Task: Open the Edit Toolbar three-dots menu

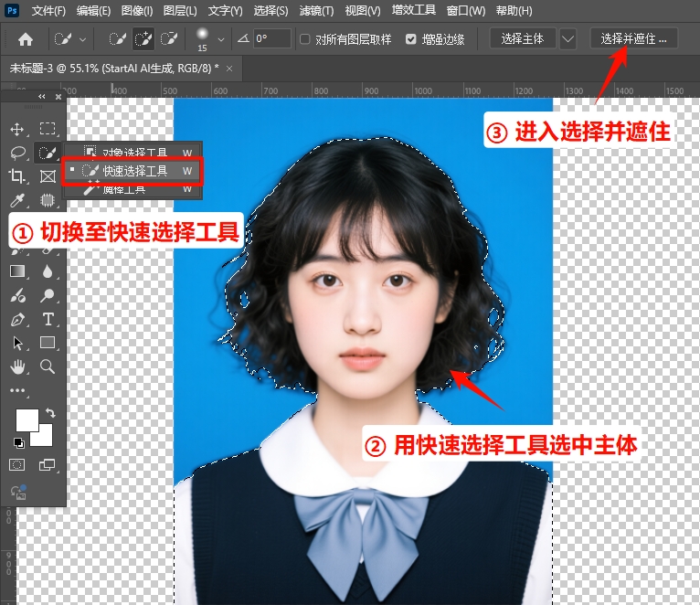Action: point(17,390)
